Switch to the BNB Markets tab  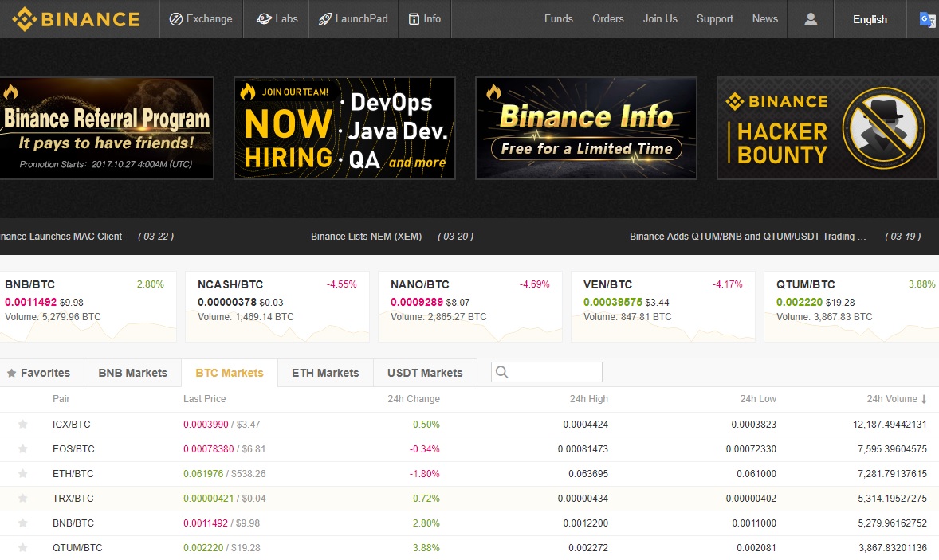click(132, 373)
